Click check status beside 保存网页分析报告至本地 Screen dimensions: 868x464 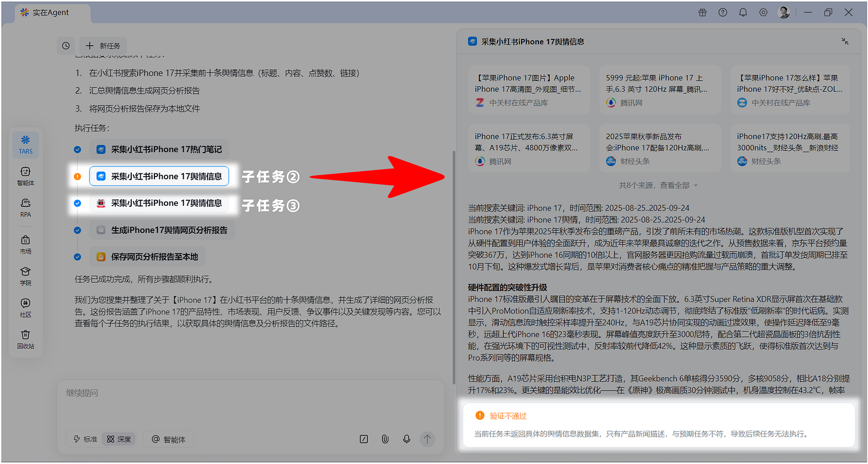(77, 257)
